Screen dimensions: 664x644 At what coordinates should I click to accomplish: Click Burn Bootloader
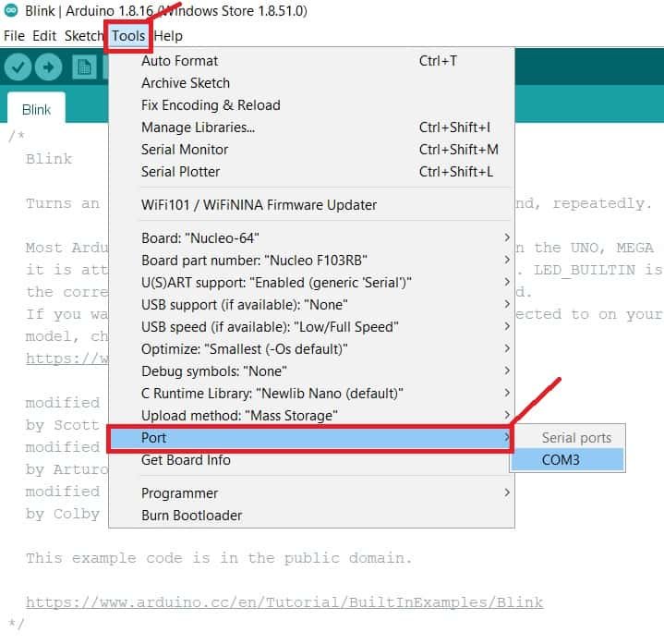(311, 516)
